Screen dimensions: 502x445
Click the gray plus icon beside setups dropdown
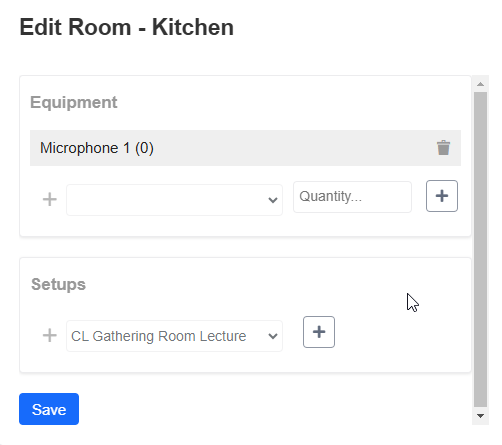click(50, 335)
